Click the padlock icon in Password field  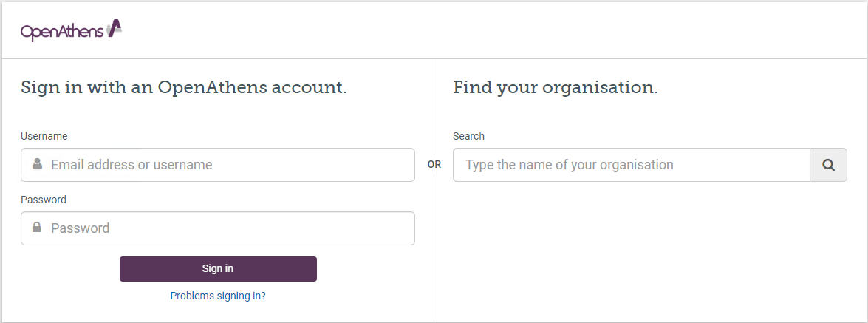37,228
